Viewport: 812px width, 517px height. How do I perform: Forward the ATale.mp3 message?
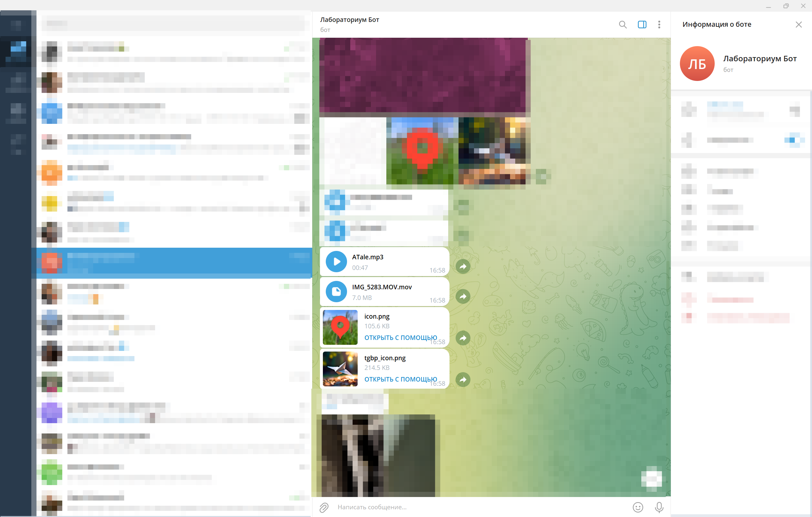pos(463,267)
